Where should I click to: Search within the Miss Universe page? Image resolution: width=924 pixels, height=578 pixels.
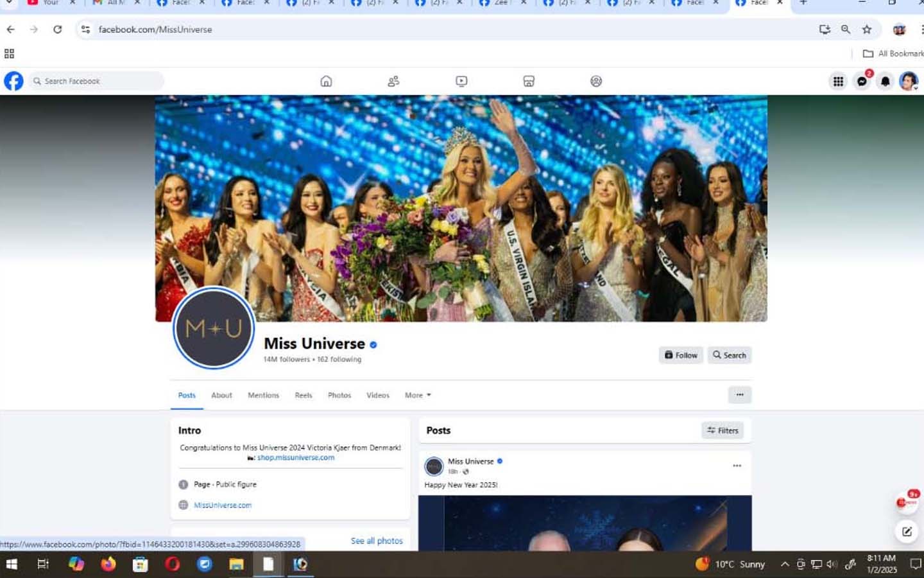coord(729,355)
